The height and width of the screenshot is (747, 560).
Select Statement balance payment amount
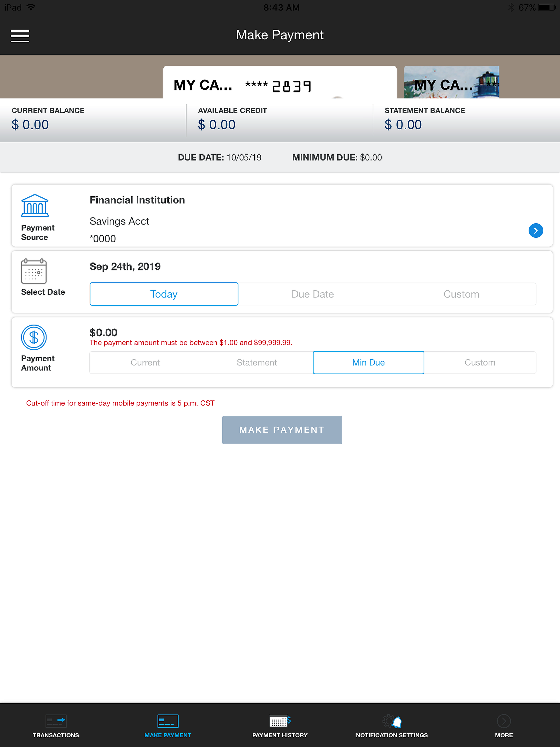pos(257,362)
